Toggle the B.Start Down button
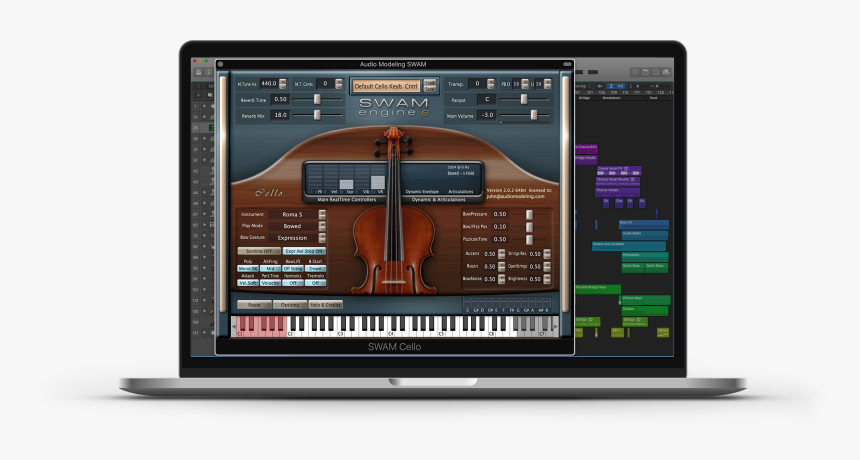860x460 pixels. click(315, 269)
